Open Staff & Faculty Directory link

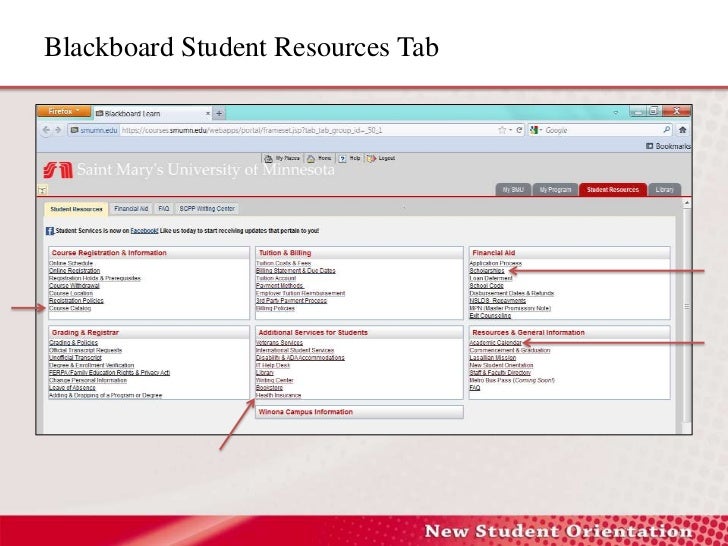point(500,373)
